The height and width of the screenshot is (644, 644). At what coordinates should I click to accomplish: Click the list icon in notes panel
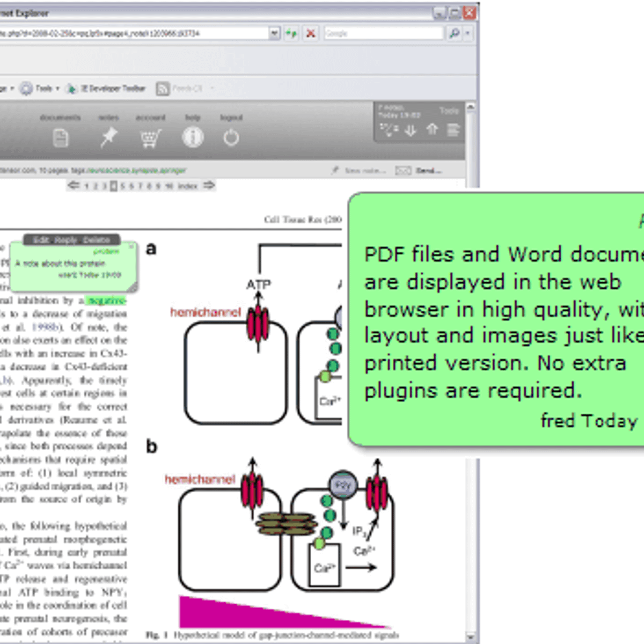[453, 130]
